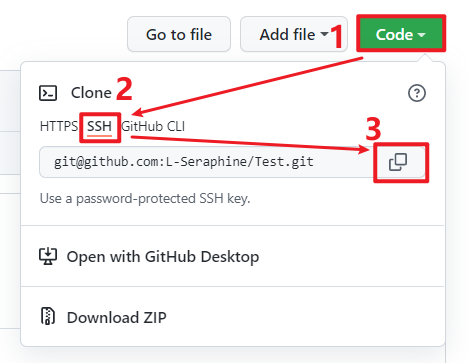Click the Code label text
Screen dimensions: 469x363
point(394,35)
